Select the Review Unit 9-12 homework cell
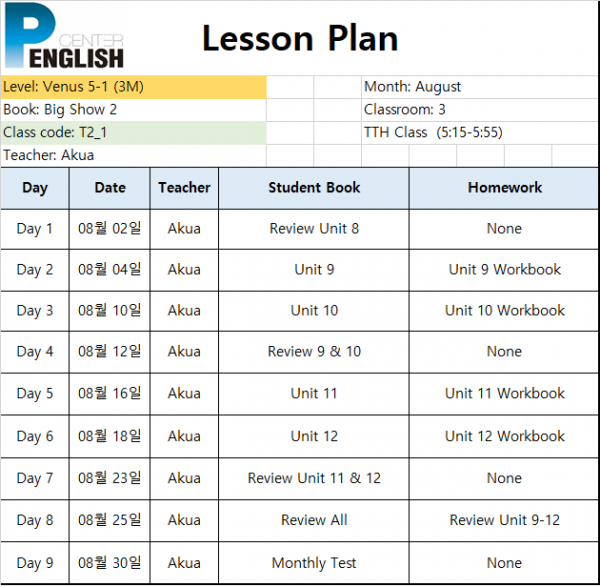 [504, 520]
